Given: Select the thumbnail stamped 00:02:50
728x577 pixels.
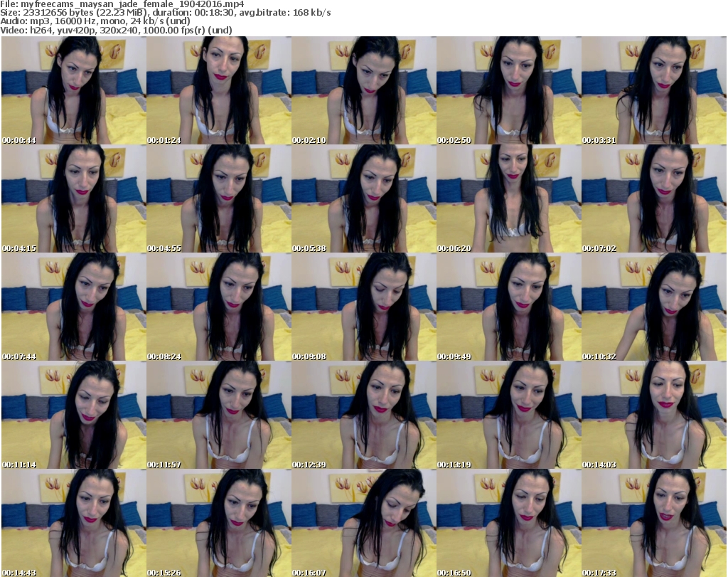Looking at the screenshot, I should [x=509, y=90].
